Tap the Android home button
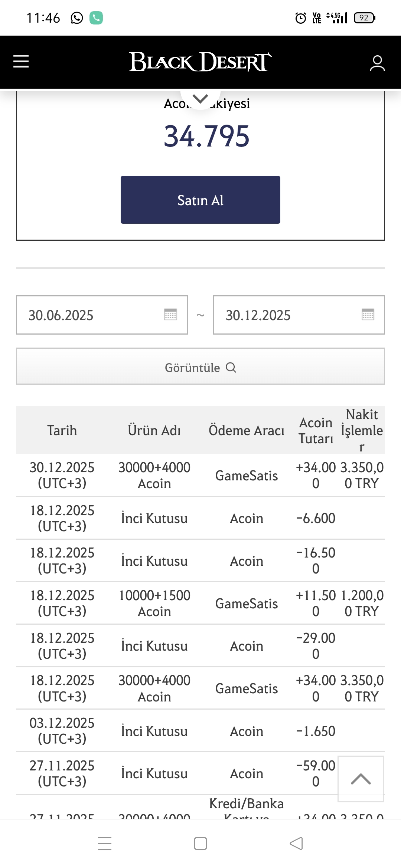The image size is (401, 868). point(200,843)
